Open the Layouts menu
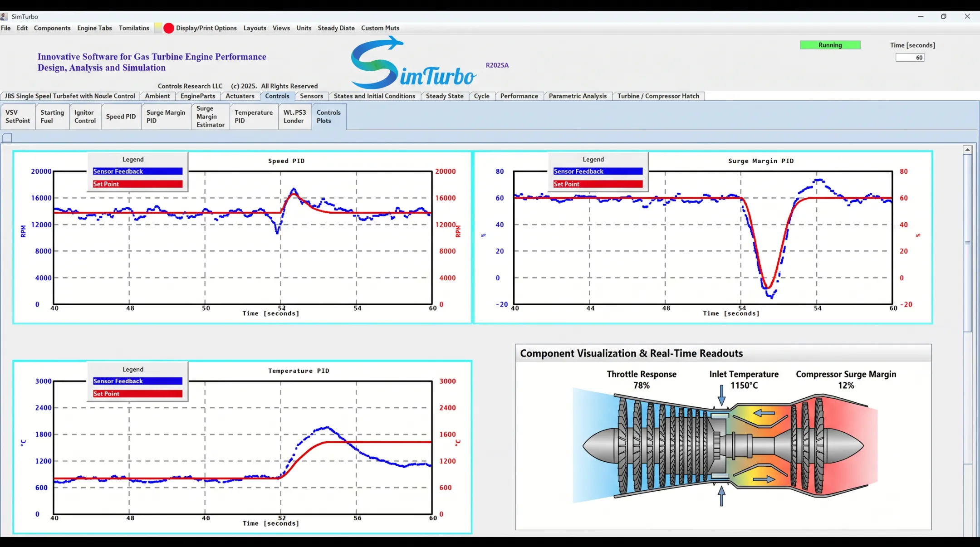The height and width of the screenshot is (547, 980). pyautogui.click(x=255, y=28)
